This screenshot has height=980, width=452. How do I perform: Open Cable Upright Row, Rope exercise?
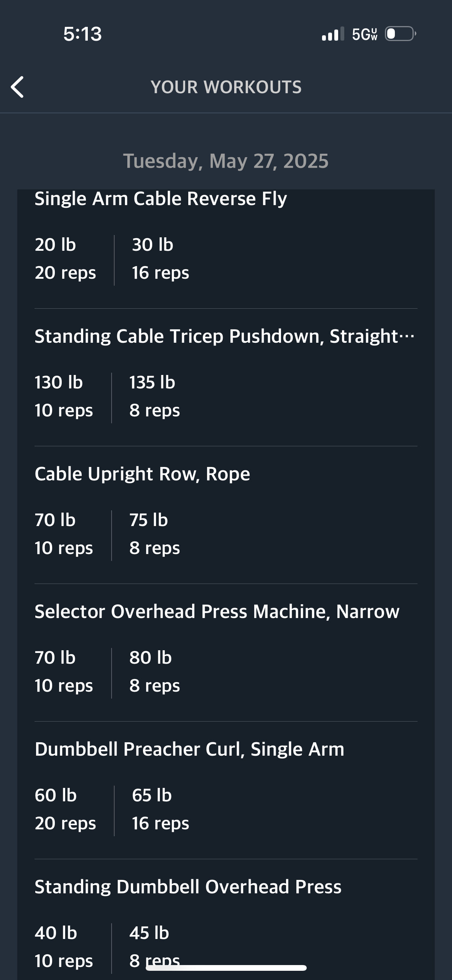point(142,474)
